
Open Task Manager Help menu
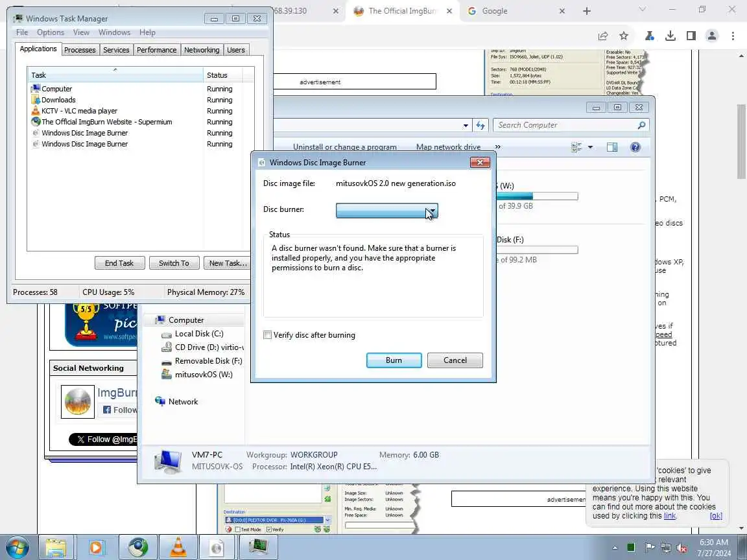[147, 32]
